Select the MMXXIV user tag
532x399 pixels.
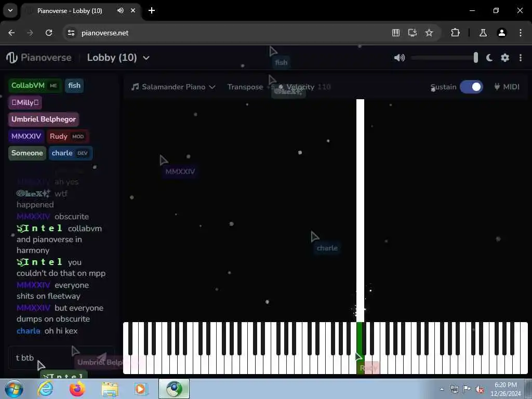26,137
